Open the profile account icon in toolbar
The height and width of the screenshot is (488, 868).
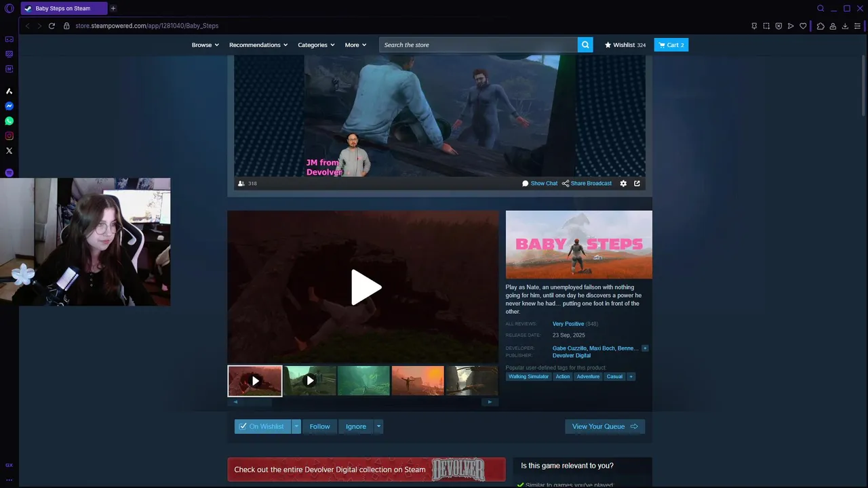point(833,26)
